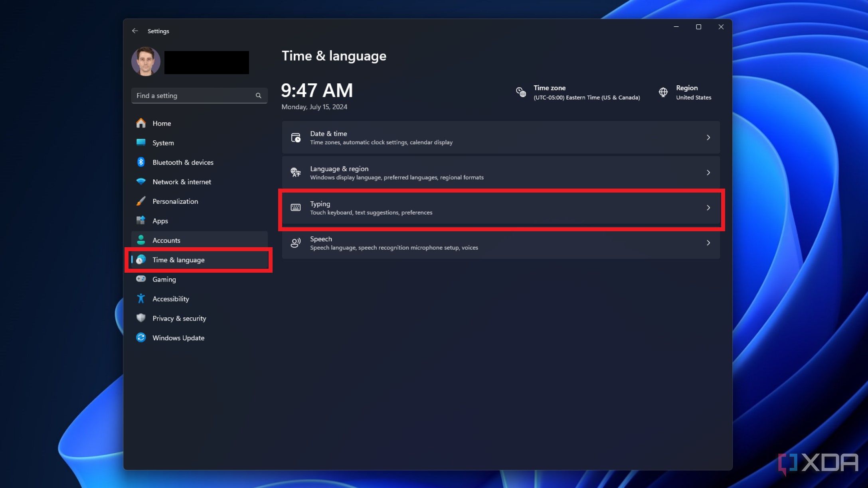Click the Time zone clock-globe icon
Screen dimensions: 868x488
(x=521, y=92)
